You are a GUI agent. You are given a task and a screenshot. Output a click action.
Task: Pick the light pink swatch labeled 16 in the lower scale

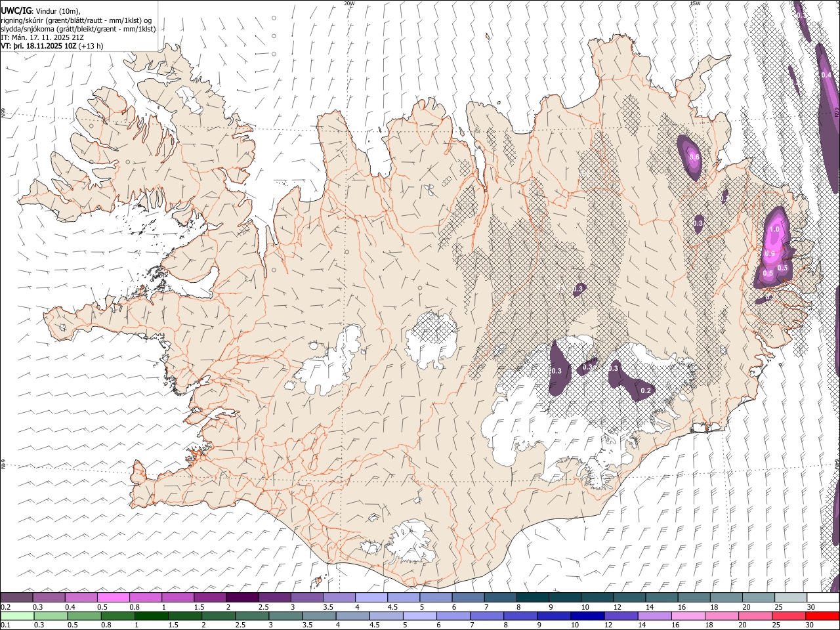(x=689, y=616)
